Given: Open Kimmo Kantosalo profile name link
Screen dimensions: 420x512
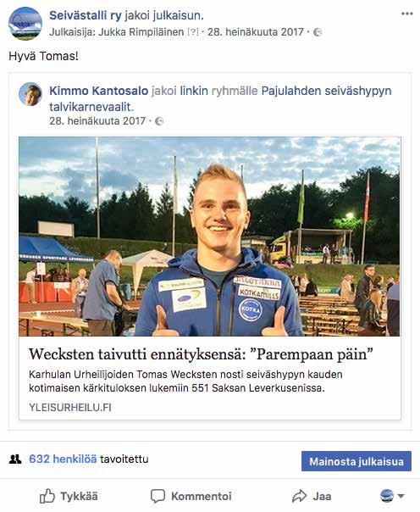Looking at the screenshot, I should pos(99,91).
